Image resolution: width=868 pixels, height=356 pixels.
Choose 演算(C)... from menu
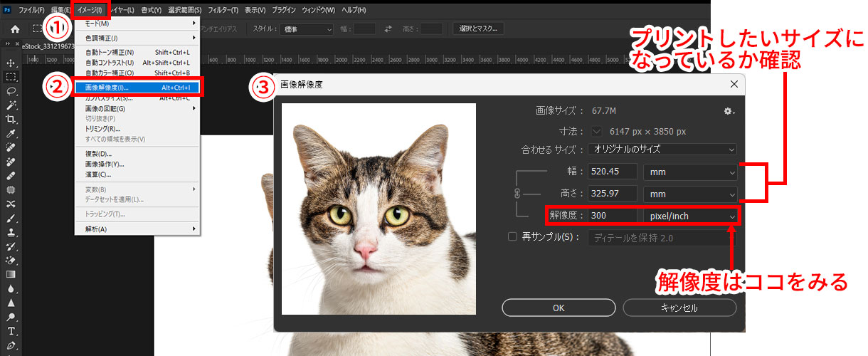coord(138,174)
